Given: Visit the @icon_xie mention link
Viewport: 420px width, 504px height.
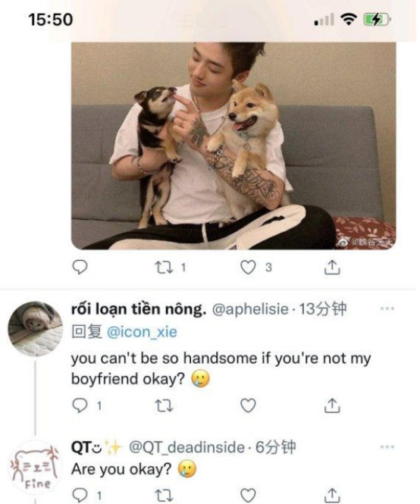Looking at the screenshot, I should (142, 332).
